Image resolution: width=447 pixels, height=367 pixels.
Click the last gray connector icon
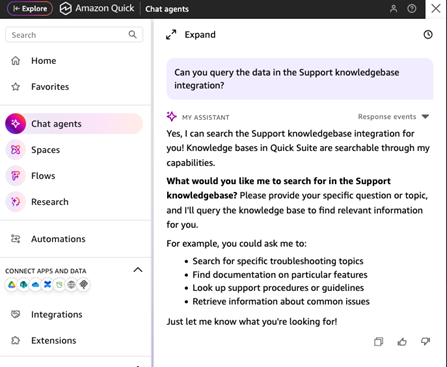pyautogui.click(x=84, y=285)
